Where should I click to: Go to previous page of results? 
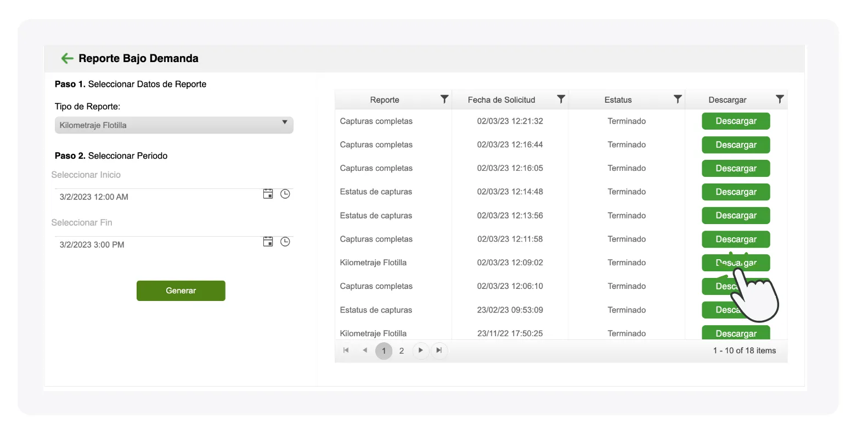(x=365, y=350)
